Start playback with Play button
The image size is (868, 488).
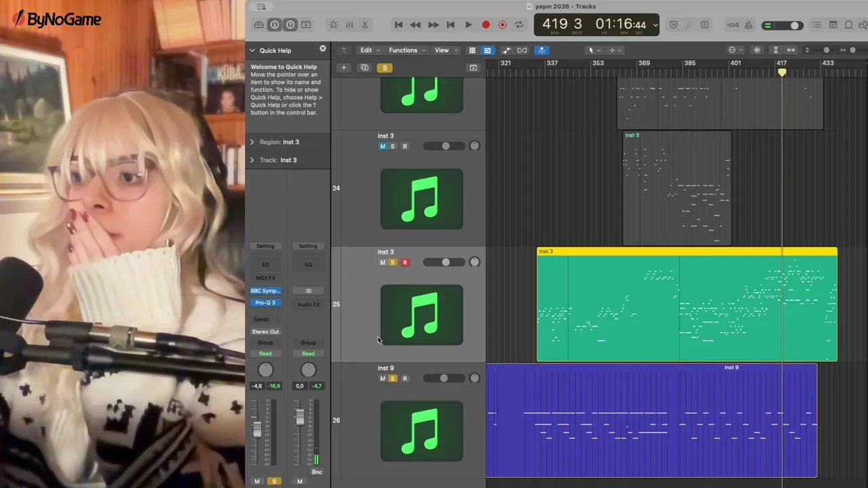click(468, 25)
